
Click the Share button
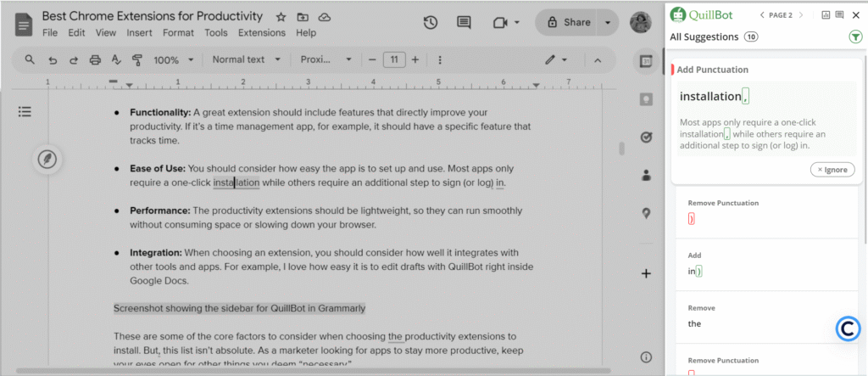(568, 23)
